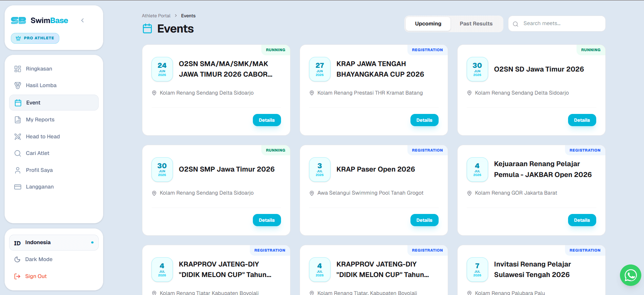Click the PRO ATHLETE crown badge

tap(35, 38)
